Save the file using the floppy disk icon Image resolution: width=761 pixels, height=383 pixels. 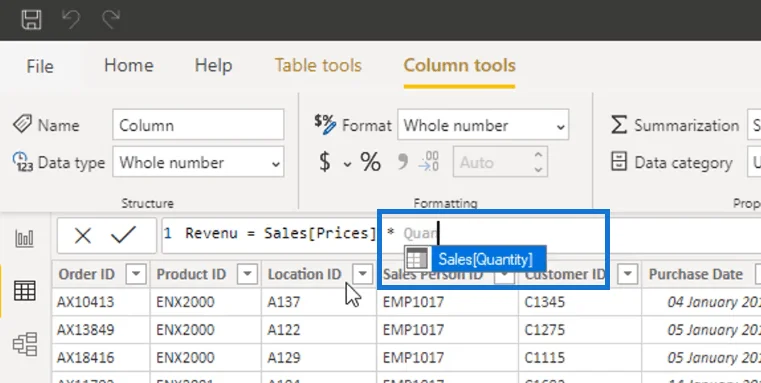[32, 19]
